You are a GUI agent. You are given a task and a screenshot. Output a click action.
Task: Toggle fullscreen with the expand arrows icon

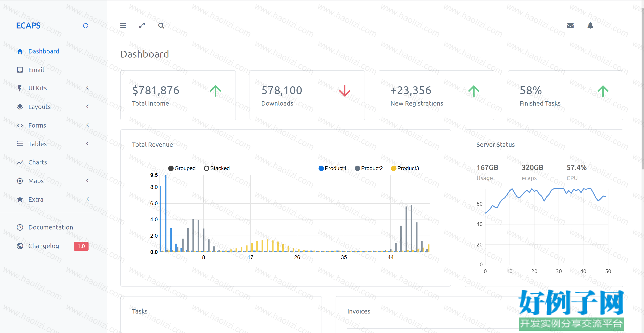(142, 26)
